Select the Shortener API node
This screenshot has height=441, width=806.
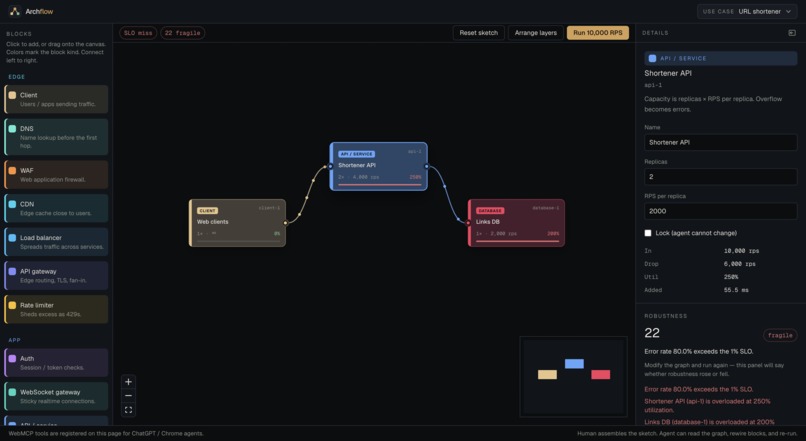tap(378, 167)
